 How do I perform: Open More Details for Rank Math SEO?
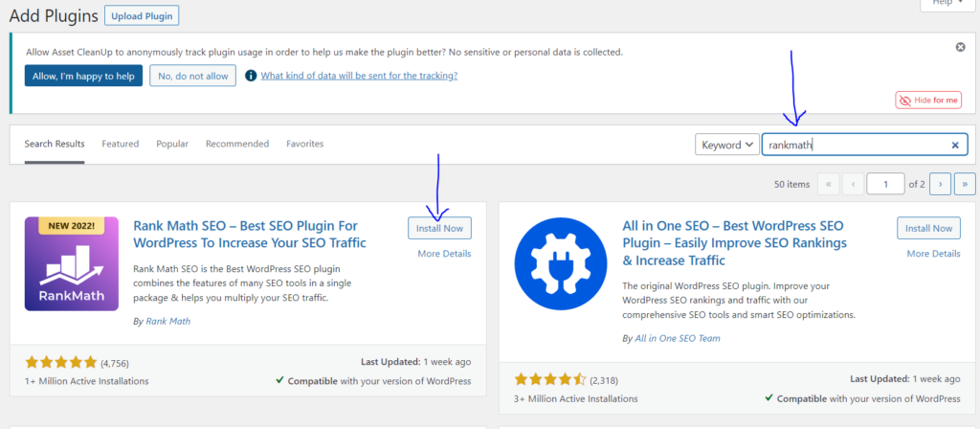coord(444,253)
